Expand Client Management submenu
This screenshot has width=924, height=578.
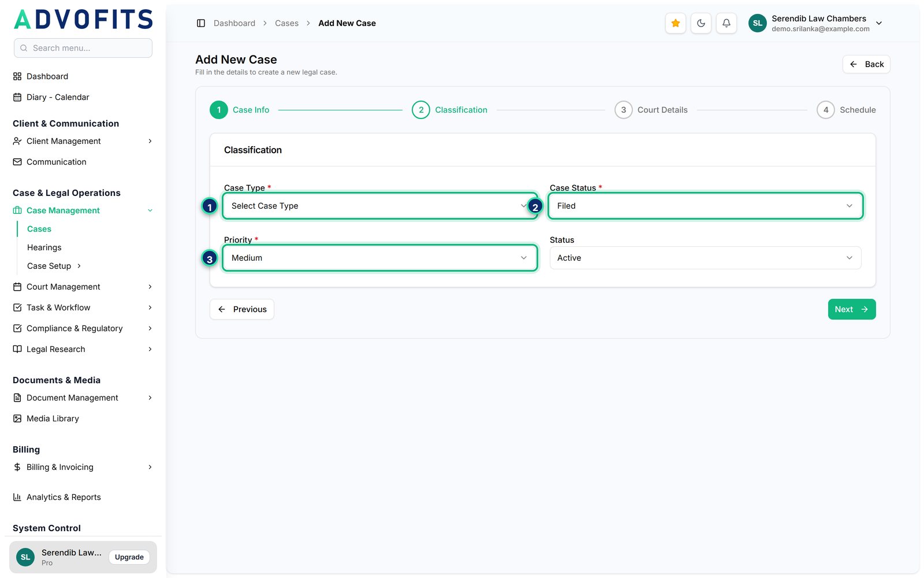pos(83,141)
